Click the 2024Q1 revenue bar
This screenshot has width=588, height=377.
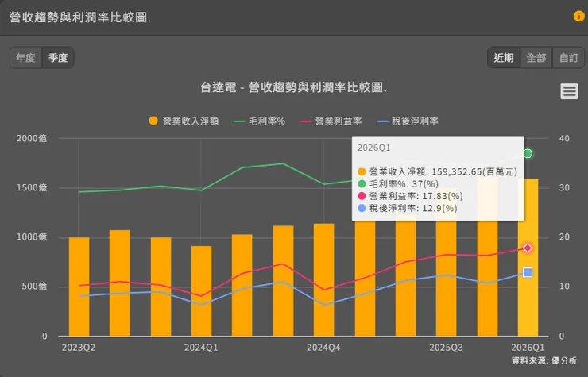(201, 290)
